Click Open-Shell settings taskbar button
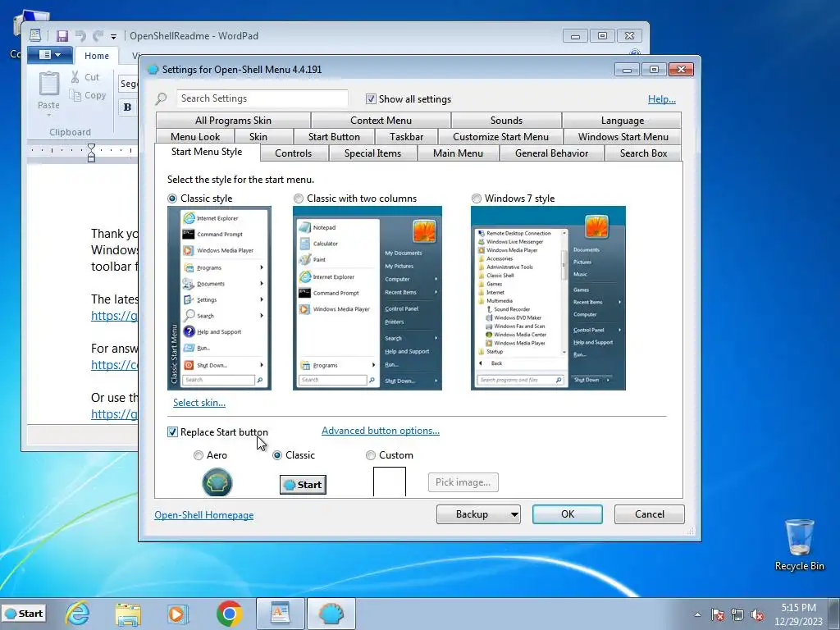The width and height of the screenshot is (840, 630). click(x=331, y=614)
